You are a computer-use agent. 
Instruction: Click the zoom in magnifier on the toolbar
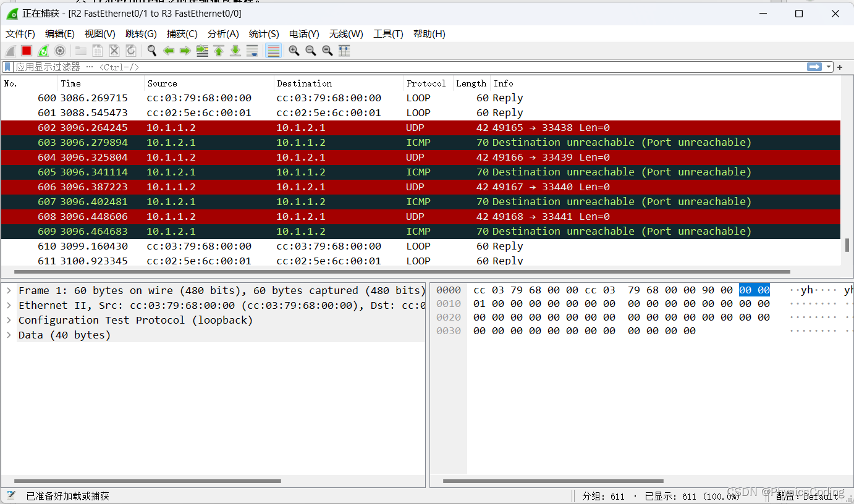(x=294, y=51)
